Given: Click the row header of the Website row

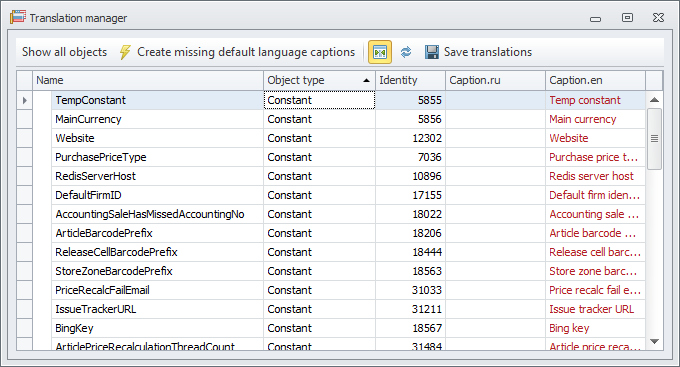Looking at the screenshot, I should coord(25,138).
